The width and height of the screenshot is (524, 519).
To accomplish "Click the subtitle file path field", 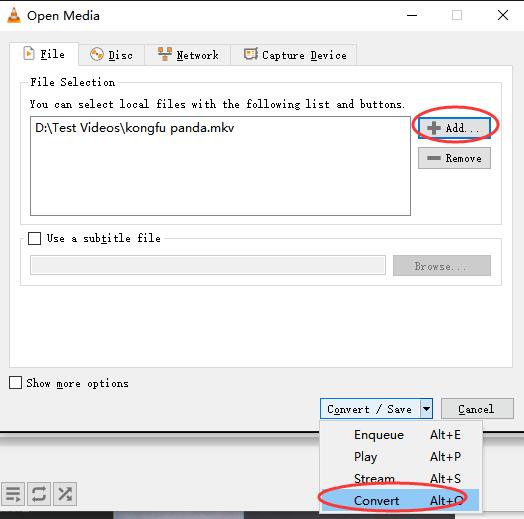I will point(208,265).
